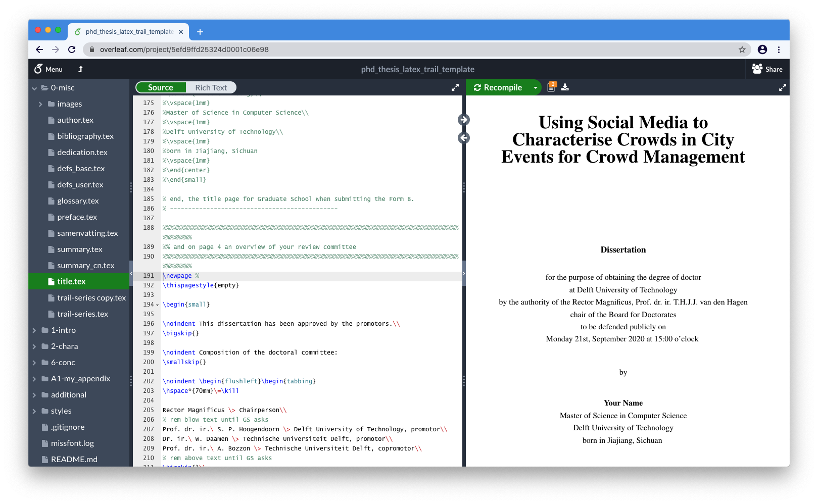
Task: Switch to Source editor mode
Action: pos(161,87)
